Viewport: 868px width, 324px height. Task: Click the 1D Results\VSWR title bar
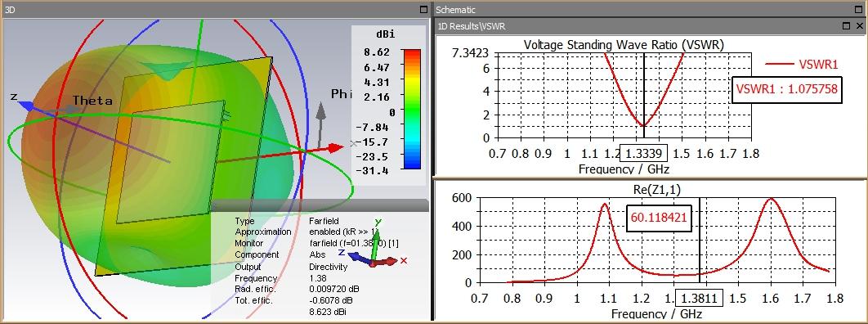650,26
